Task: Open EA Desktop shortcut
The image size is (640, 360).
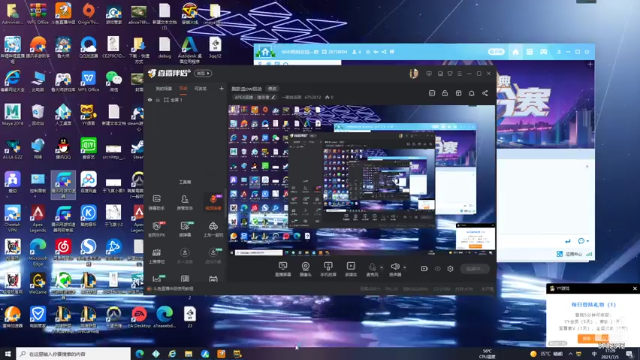Action: (139, 316)
